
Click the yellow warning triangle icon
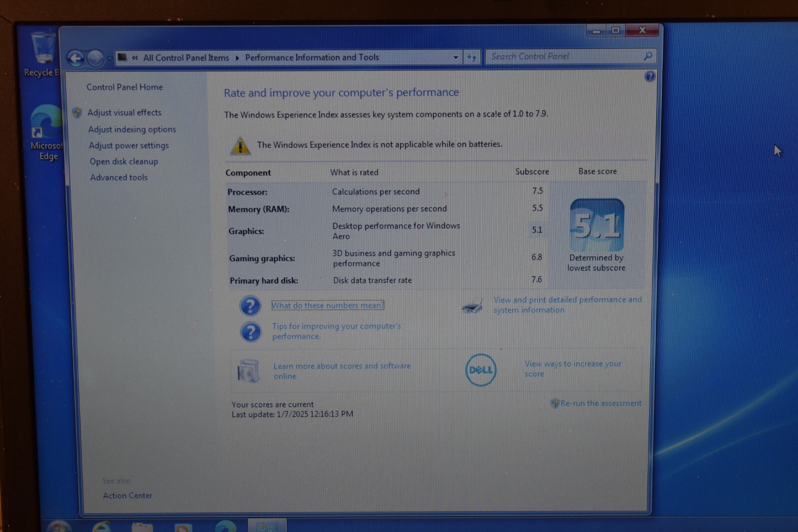pyautogui.click(x=240, y=146)
